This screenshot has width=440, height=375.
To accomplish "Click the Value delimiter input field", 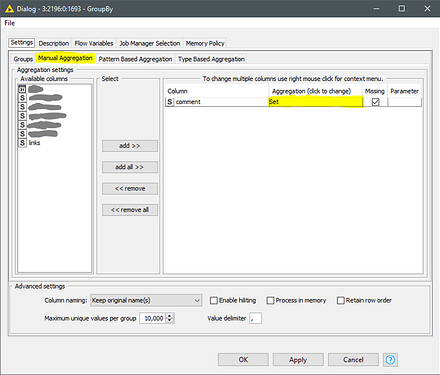I will point(255,318).
